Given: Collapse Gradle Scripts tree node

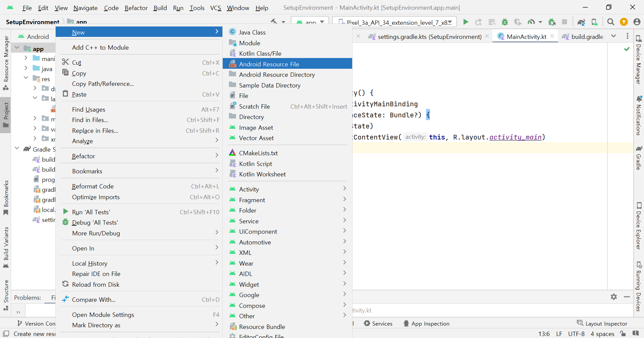Looking at the screenshot, I should click(x=17, y=148).
